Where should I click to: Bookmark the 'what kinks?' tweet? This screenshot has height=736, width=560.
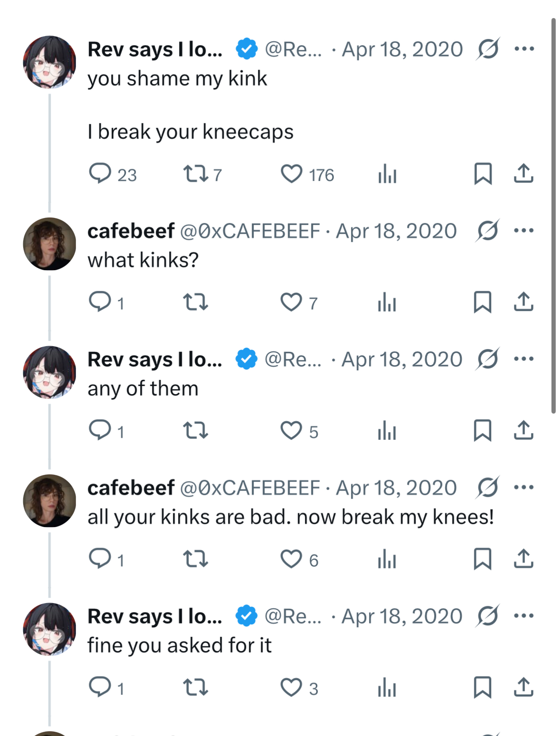click(x=483, y=302)
